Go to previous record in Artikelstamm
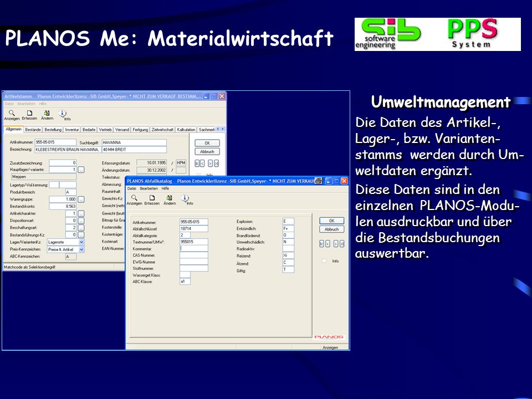Screen dimensions: 532x399 tap(203, 163)
